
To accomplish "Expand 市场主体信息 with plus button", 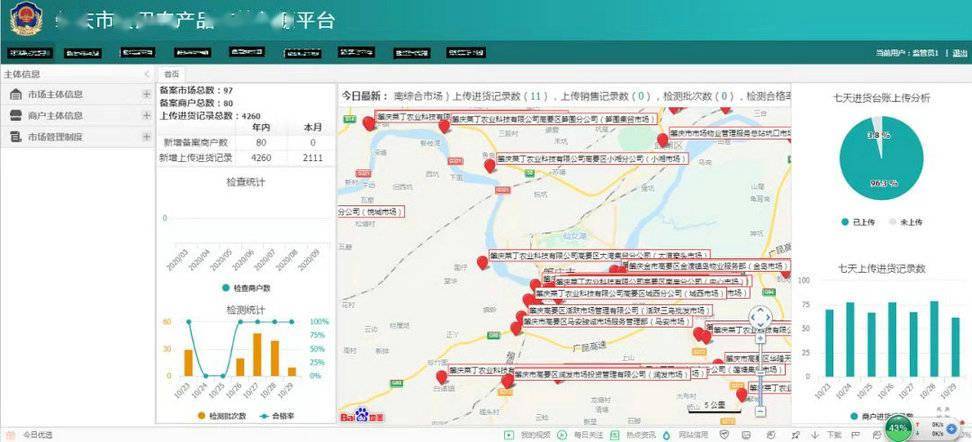I will 146,95.
